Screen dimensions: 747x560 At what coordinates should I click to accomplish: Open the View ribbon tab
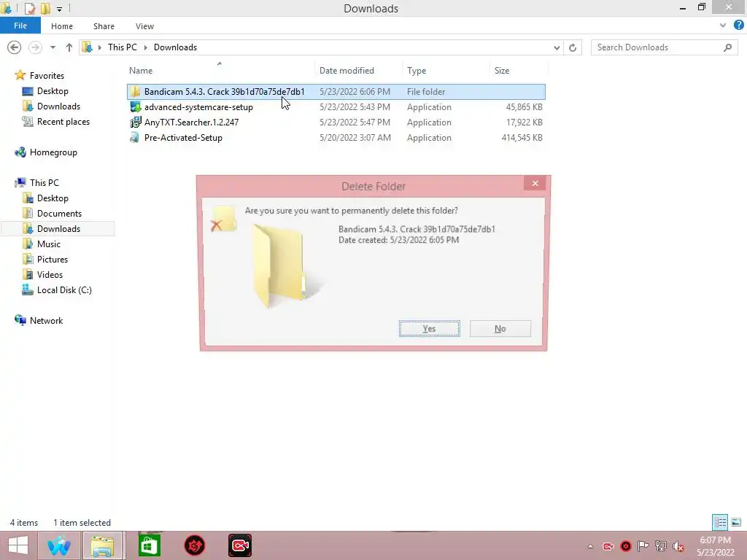[x=145, y=26]
